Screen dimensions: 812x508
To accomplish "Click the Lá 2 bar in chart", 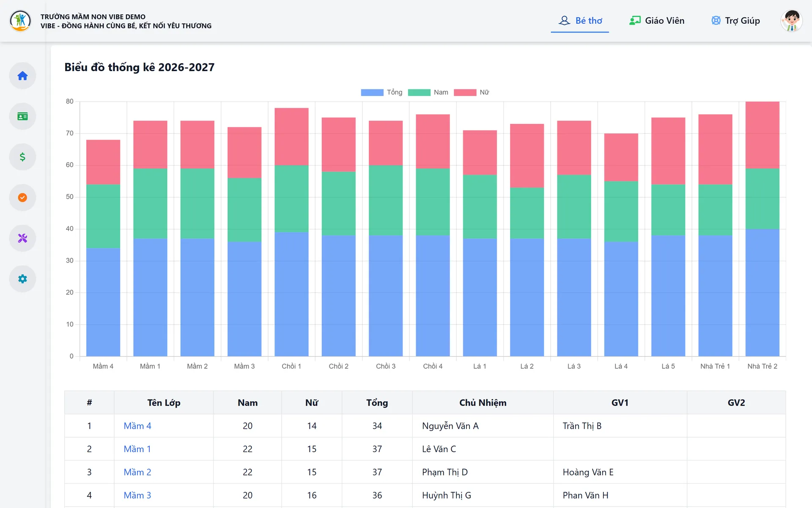I will tap(527, 240).
